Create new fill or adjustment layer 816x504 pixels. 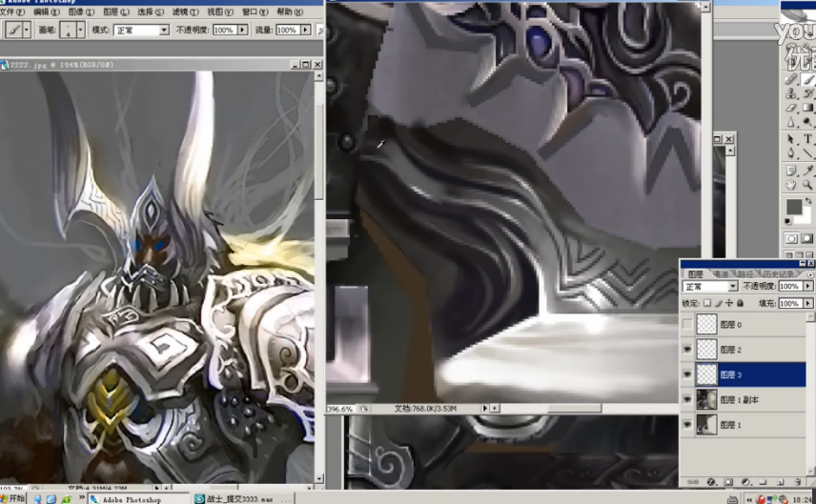coord(745,482)
